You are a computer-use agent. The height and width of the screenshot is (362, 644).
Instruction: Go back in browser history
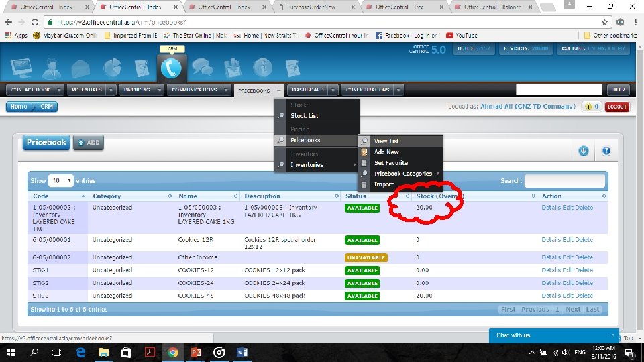click(9, 22)
